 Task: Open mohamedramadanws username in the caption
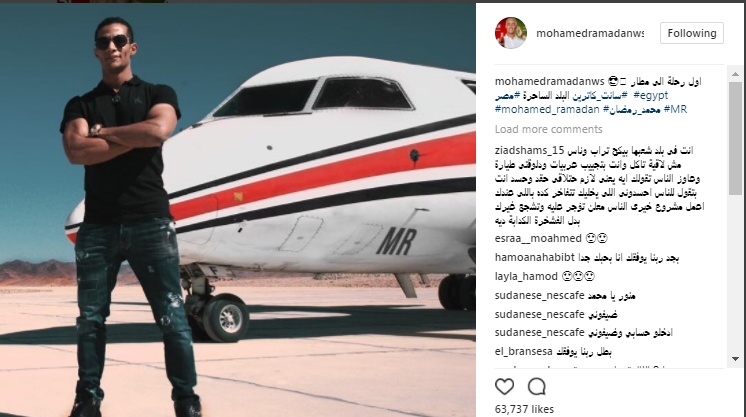click(x=550, y=81)
